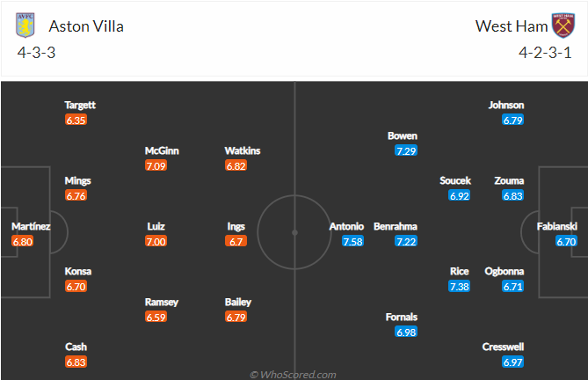588x380 pixels.
Task: Select Bowen's 7.29 rating badge
Action: click(x=406, y=150)
